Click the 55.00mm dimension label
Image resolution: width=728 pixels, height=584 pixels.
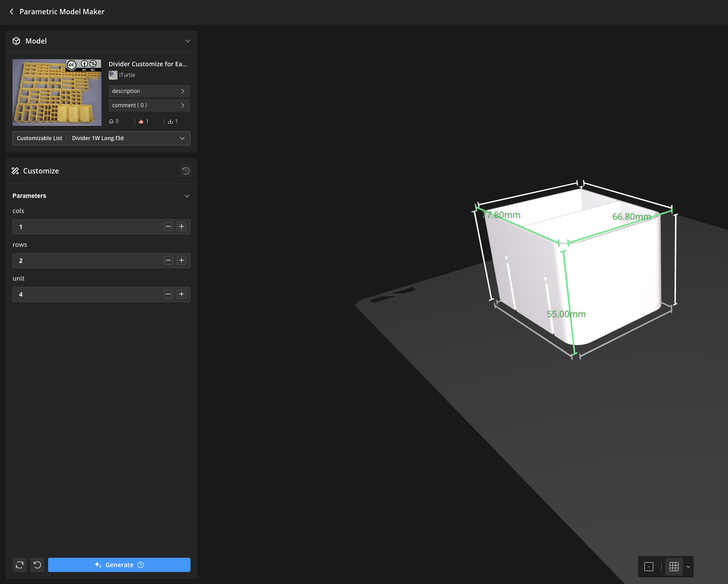point(566,314)
